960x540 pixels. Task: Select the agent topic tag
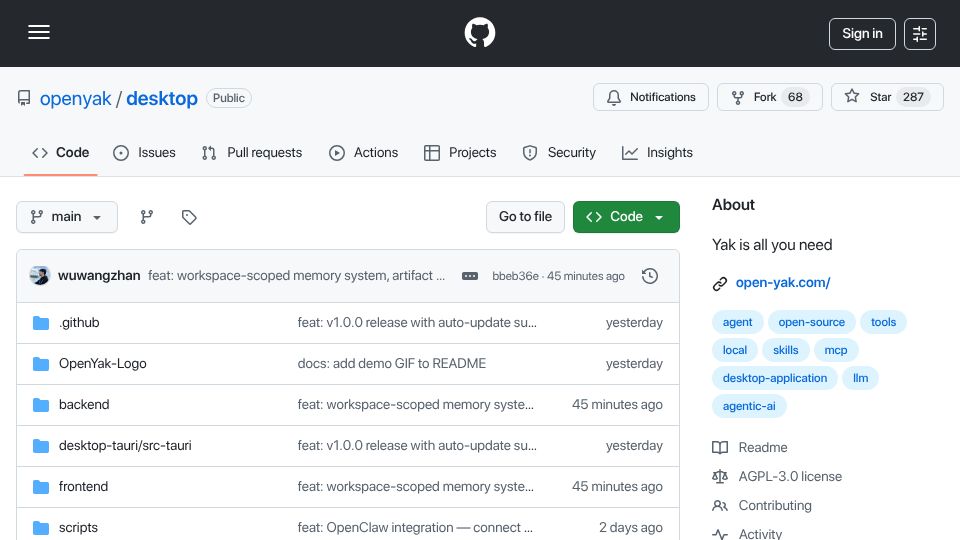[737, 322]
